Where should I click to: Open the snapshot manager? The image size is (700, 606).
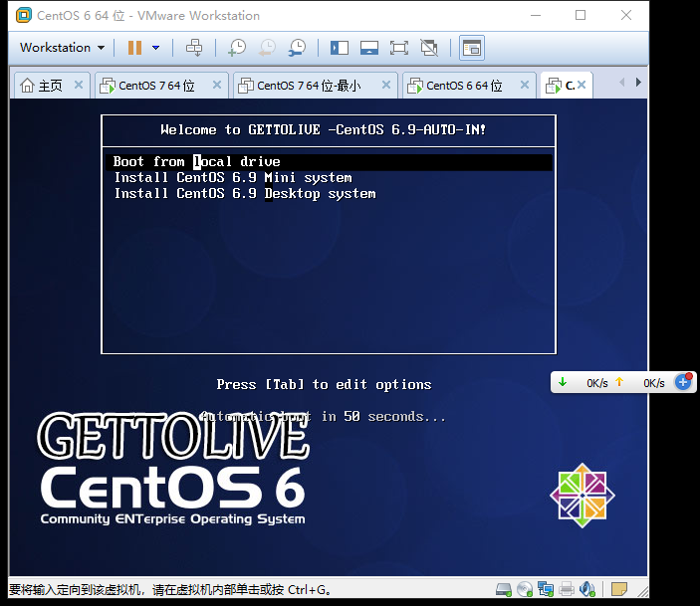click(x=297, y=48)
